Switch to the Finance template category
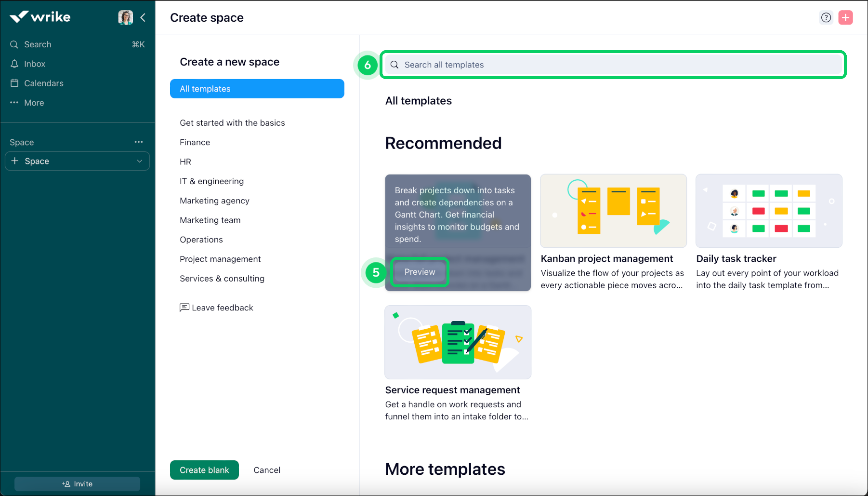 pos(195,142)
